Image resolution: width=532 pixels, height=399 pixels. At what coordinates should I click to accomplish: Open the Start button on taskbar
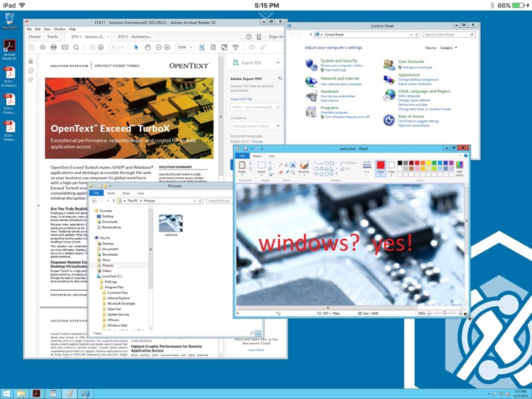coord(6,393)
